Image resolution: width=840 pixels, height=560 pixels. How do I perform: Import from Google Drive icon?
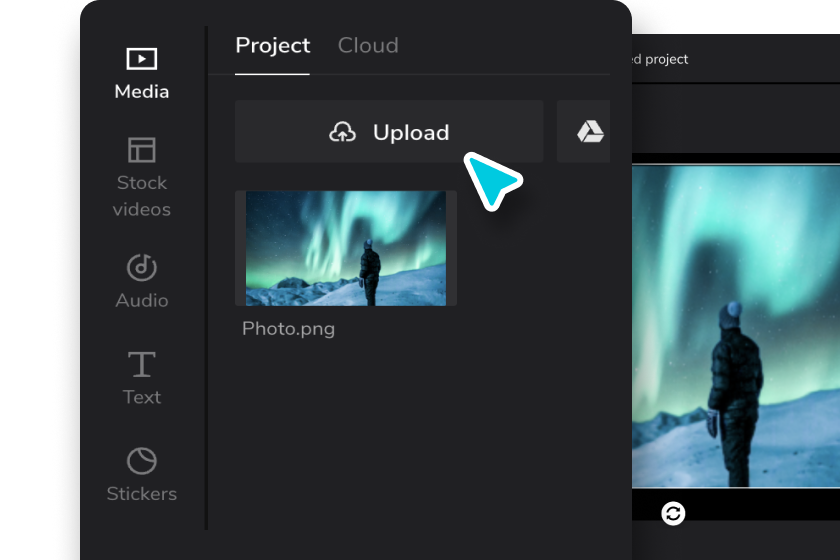point(590,132)
